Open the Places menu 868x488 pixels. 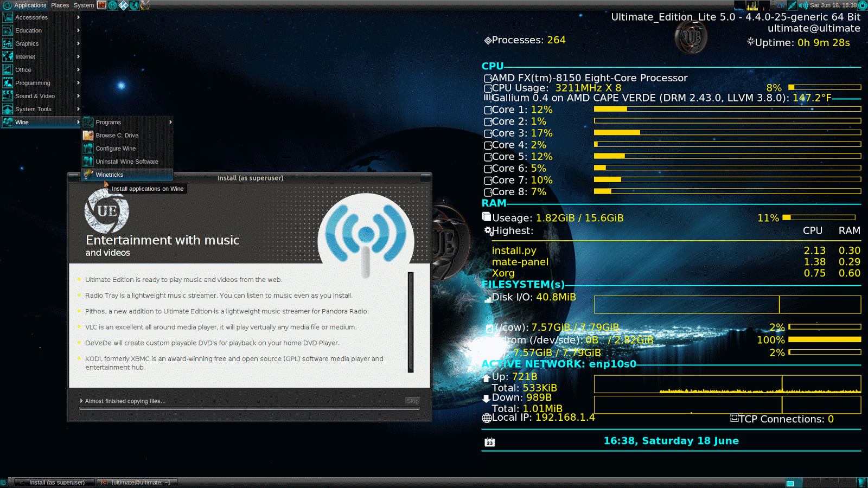coord(60,5)
